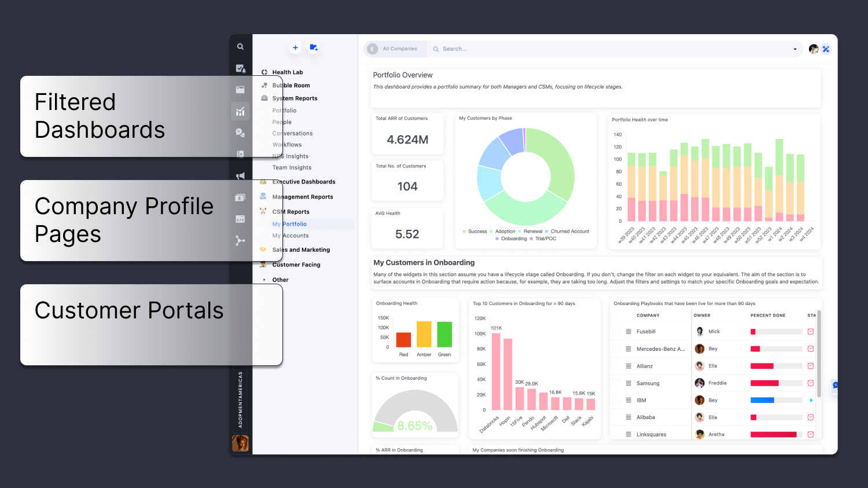Open the Health Lab section
868x488 pixels.
point(287,72)
